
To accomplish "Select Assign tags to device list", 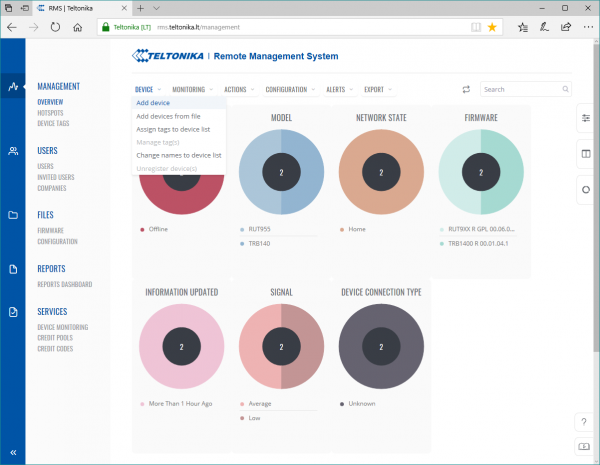I will pyautogui.click(x=179, y=129).
